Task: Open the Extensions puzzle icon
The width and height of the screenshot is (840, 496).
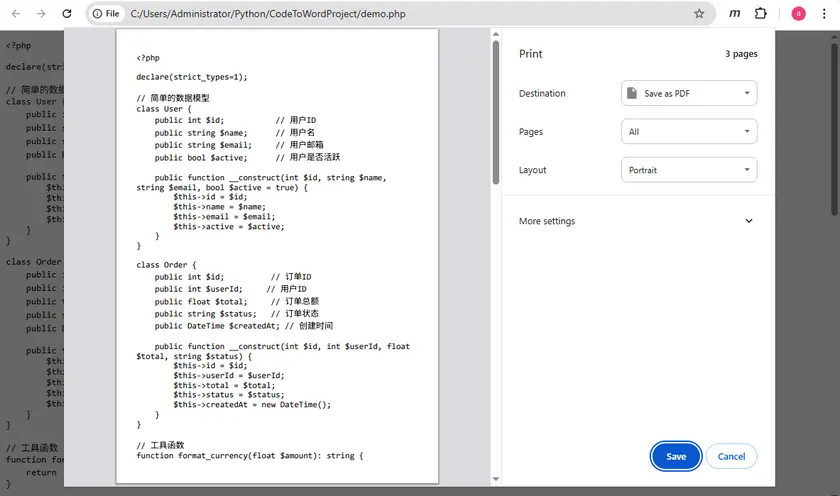Action: tap(761, 14)
